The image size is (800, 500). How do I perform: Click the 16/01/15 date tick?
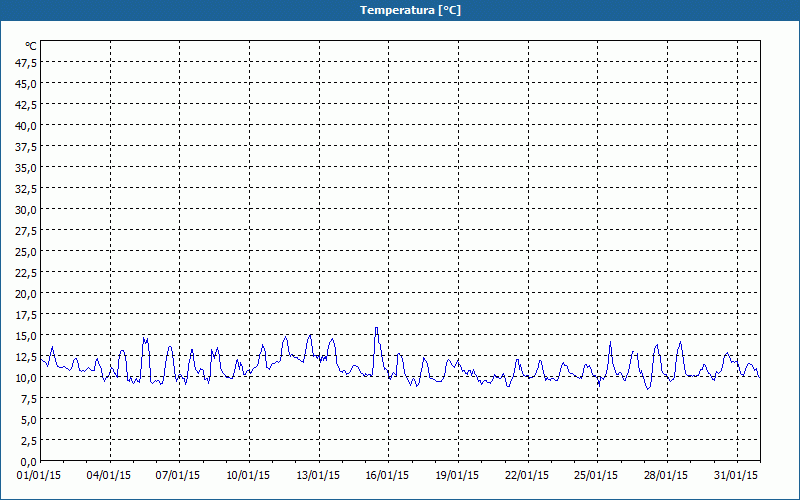387,476
